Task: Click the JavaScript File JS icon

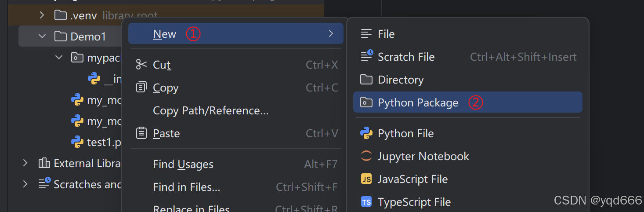Action: coord(366,179)
